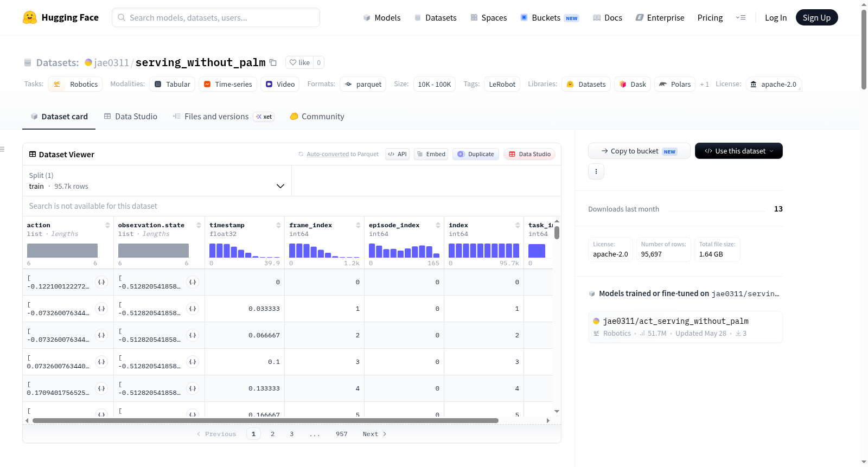Click the table's scroll-right arrow

(x=548, y=420)
